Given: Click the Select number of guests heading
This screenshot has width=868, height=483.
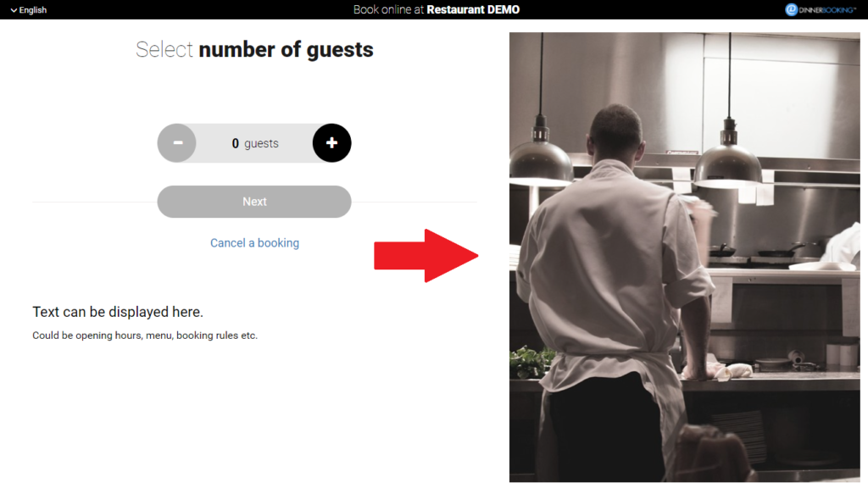Looking at the screenshot, I should pyautogui.click(x=254, y=50).
